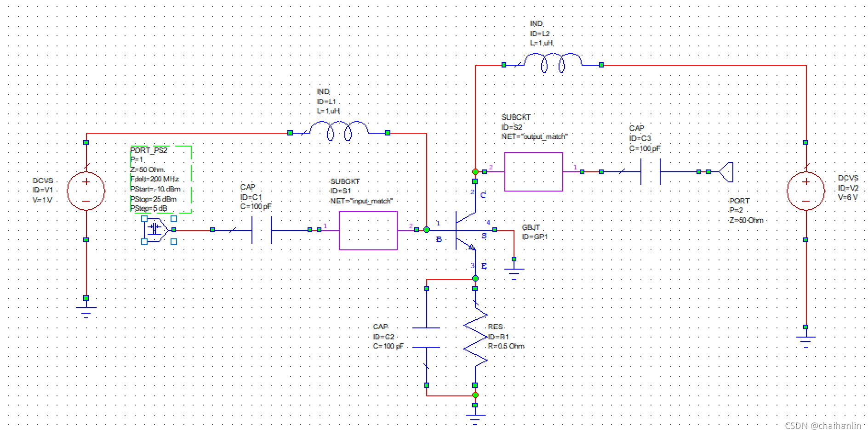This screenshot has width=868, height=434.
Task: Select the GBJT transistor GP1 symbol
Action: click(x=465, y=230)
